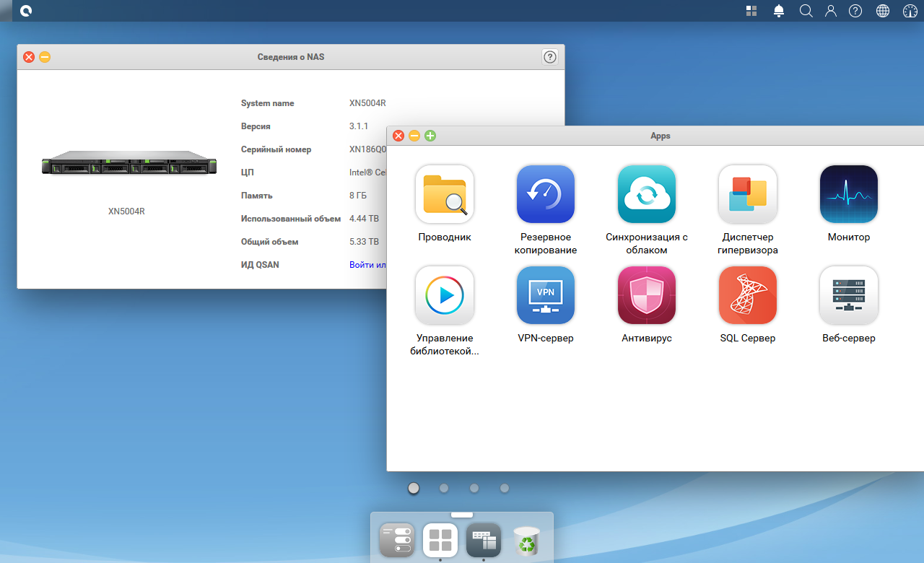Click the Apps window title bar text

pos(661,136)
